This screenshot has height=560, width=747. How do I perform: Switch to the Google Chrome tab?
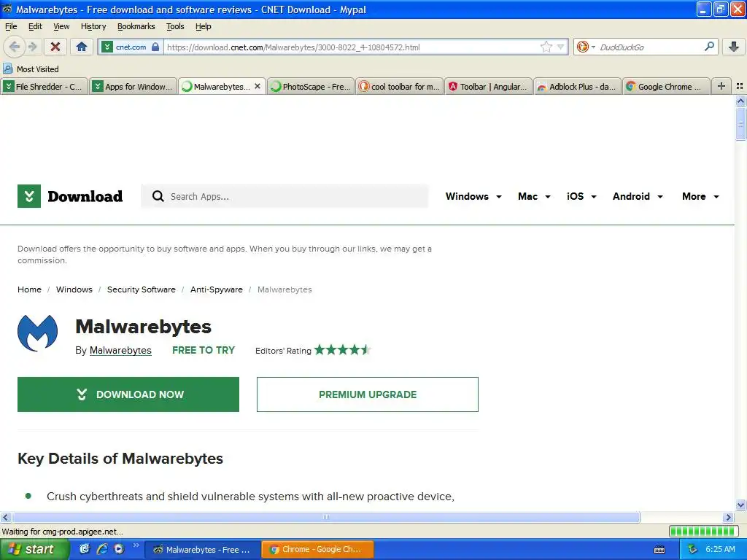[666, 86]
